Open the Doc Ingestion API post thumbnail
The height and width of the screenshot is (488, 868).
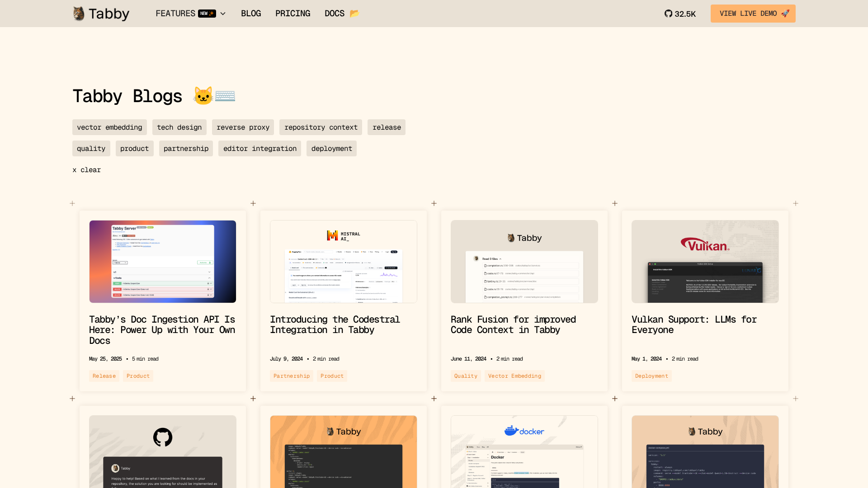tap(163, 262)
